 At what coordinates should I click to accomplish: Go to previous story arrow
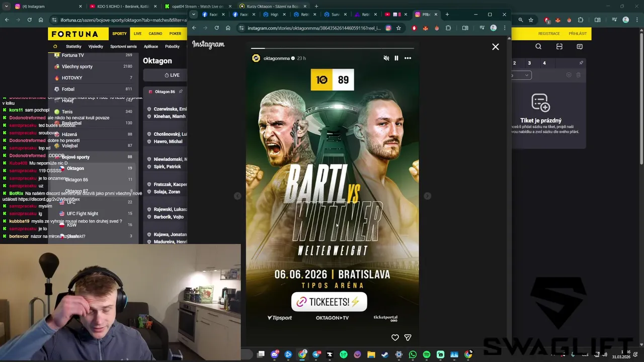pyautogui.click(x=237, y=196)
